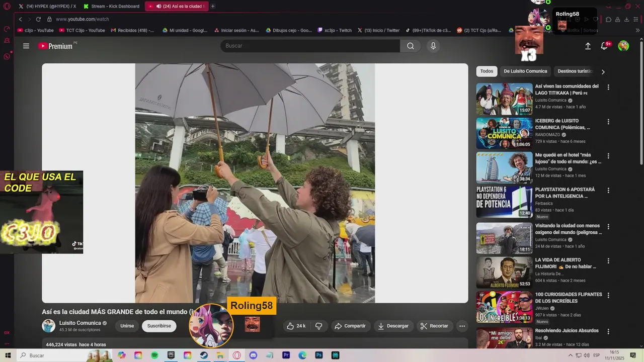Open Burj Al Arab hotel thumbnail
Viewport: 644px width, 362px height.
[x=504, y=168]
